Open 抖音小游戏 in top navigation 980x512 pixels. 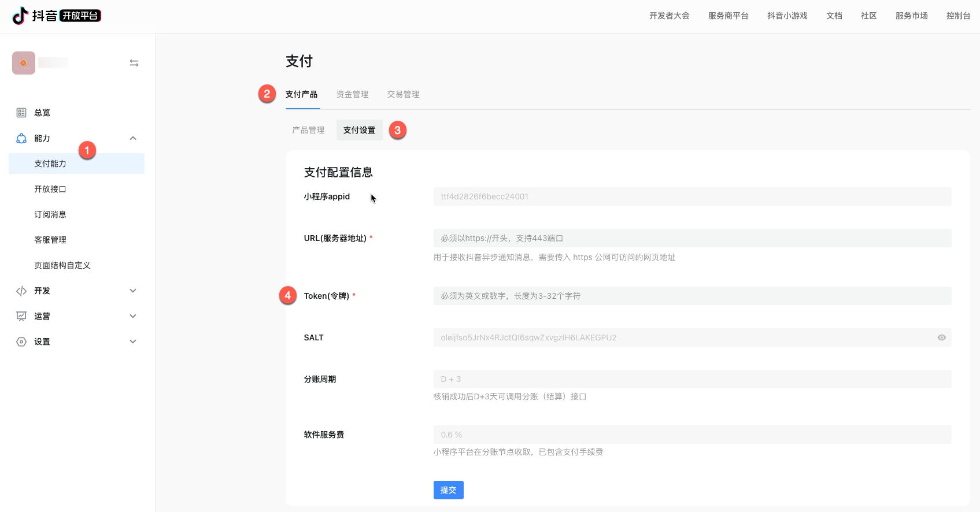pyautogui.click(x=787, y=16)
